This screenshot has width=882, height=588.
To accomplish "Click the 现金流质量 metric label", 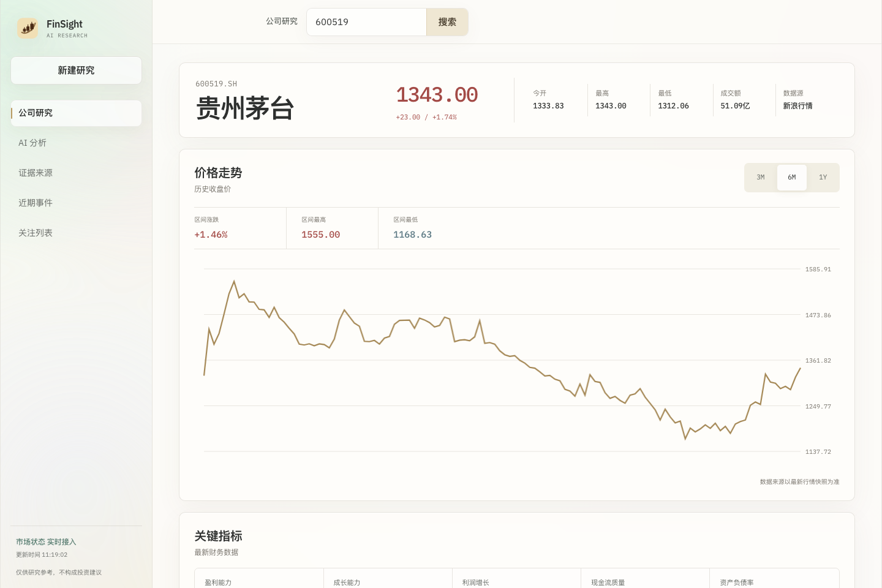I will click(608, 582).
